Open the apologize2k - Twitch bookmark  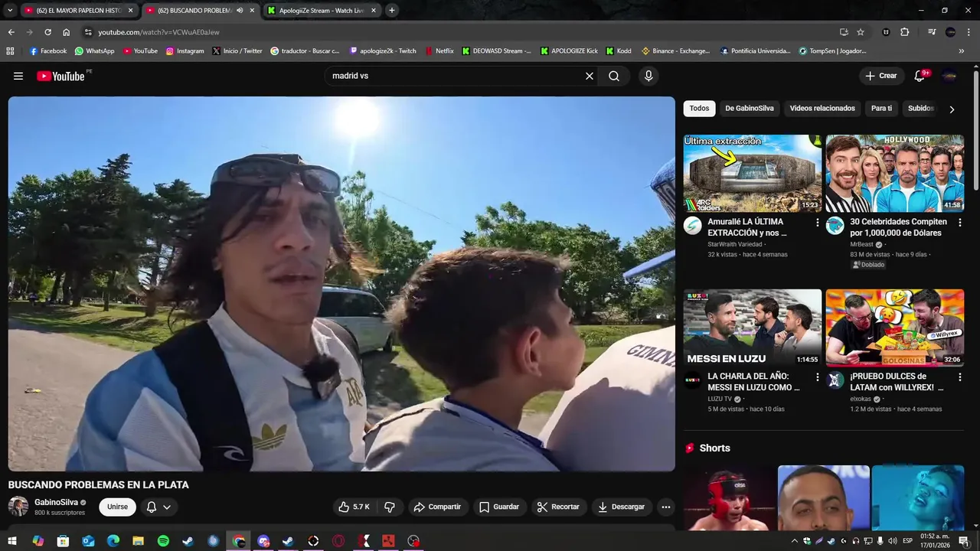(x=383, y=51)
